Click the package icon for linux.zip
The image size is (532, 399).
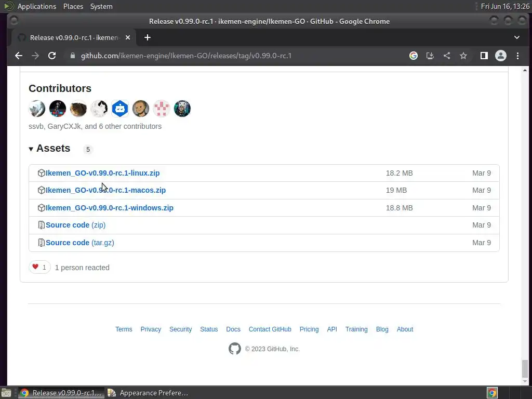pos(42,173)
